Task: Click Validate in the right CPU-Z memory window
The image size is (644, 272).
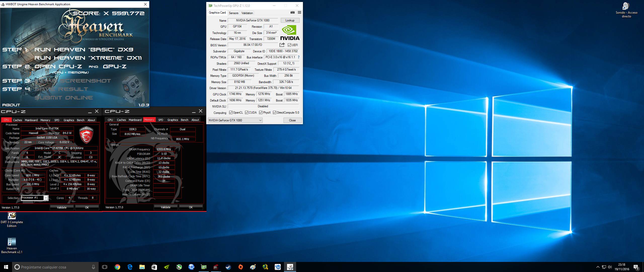Action: point(166,207)
